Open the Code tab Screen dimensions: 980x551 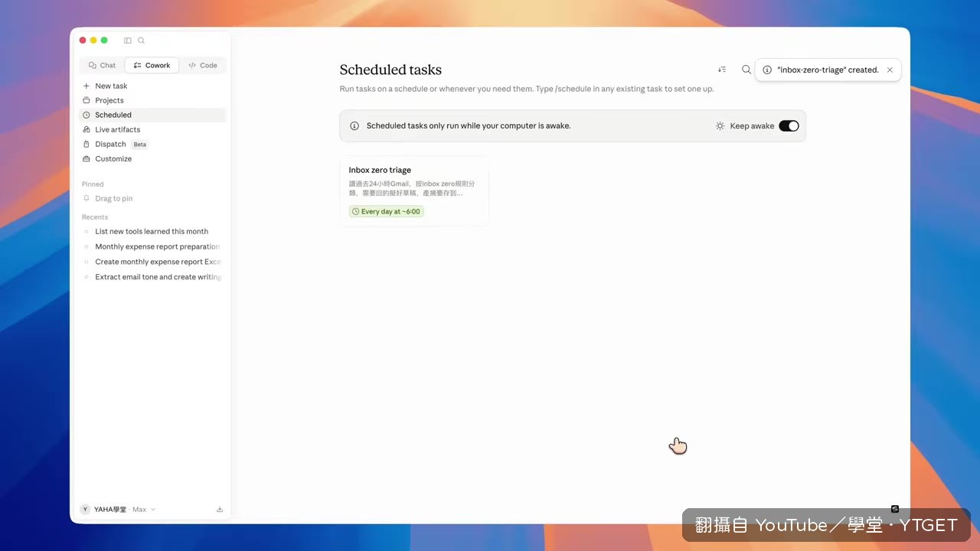(x=203, y=65)
